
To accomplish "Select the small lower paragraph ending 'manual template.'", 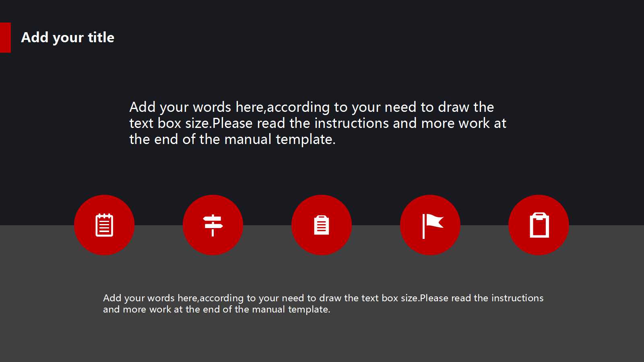I will pyautogui.click(x=323, y=304).
